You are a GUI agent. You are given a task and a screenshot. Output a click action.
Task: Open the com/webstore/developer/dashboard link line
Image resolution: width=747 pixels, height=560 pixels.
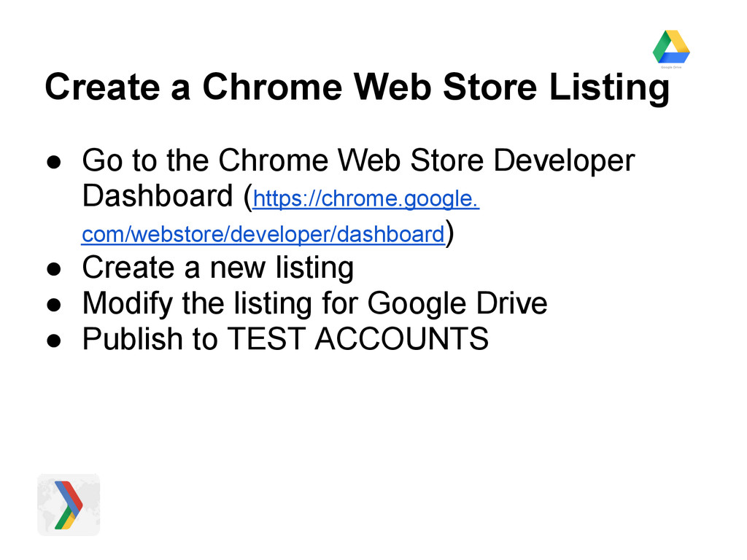coord(263,235)
